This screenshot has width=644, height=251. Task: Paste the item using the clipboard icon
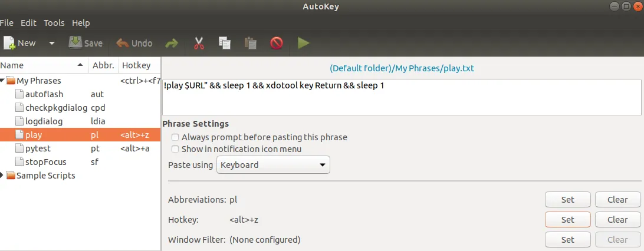pyautogui.click(x=250, y=43)
